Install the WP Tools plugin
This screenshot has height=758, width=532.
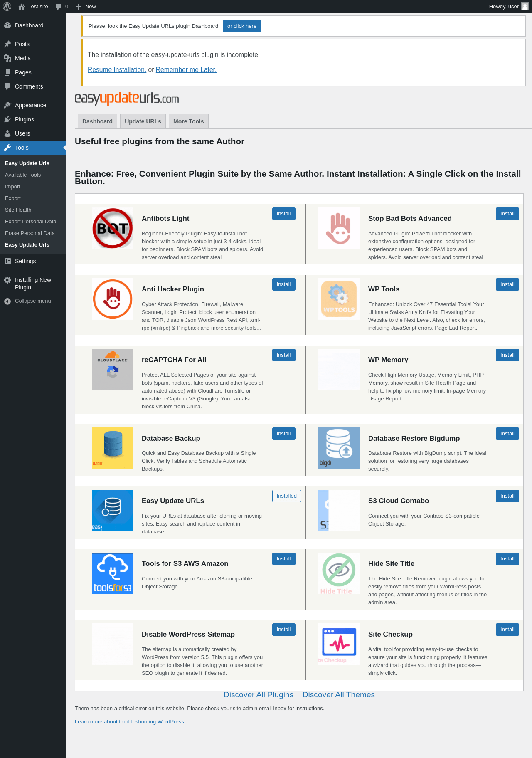[x=507, y=284]
